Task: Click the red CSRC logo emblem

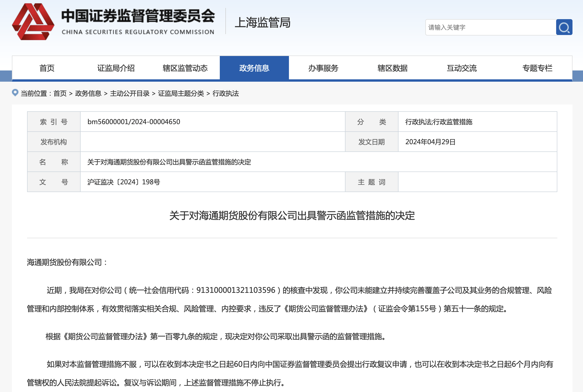Action: (33, 22)
